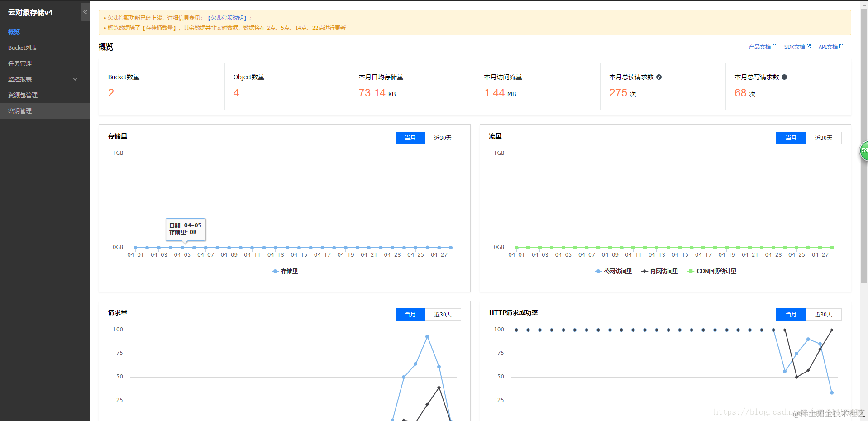Toggle the 公网访问量 legend series

[x=613, y=271]
